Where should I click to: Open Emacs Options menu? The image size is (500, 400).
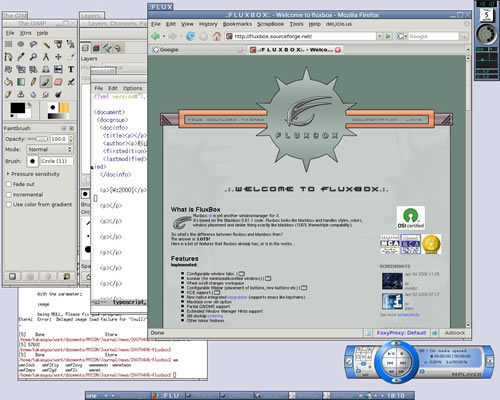(132, 88)
